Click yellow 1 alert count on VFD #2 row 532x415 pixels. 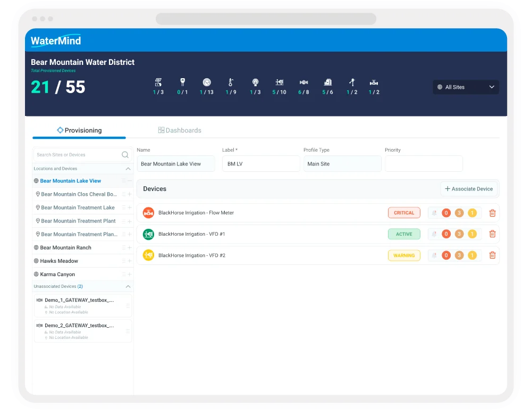pyautogui.click(x=472, y=255)
